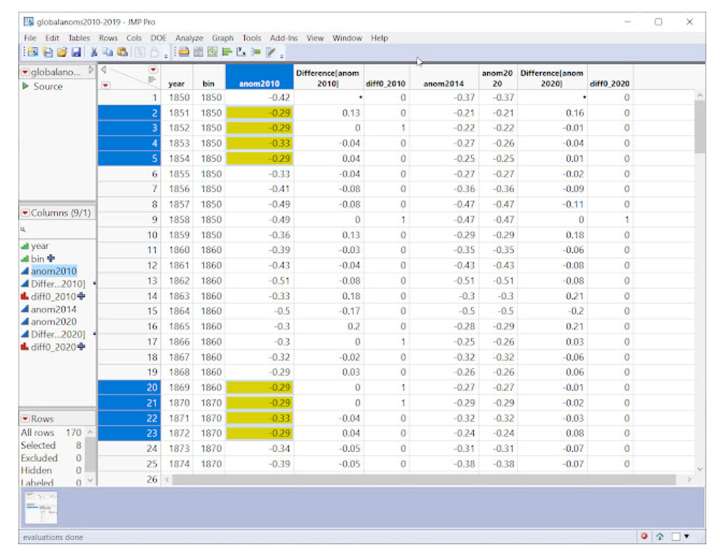Click the yellow highlighted cell in row 2
Screen dimensions: 720x553
[x=259, y=113]
